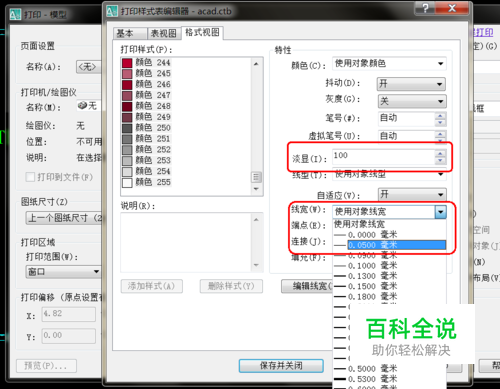
Task: Choose 0.0500 毫米 lineweight
Action: 389,245
